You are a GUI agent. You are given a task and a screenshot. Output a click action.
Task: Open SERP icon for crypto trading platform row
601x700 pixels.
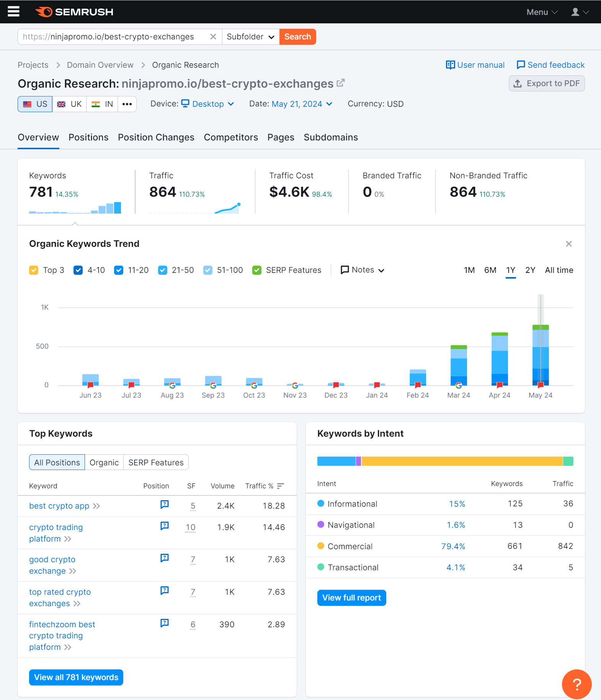pyautogui.click(x=165, y=526)
